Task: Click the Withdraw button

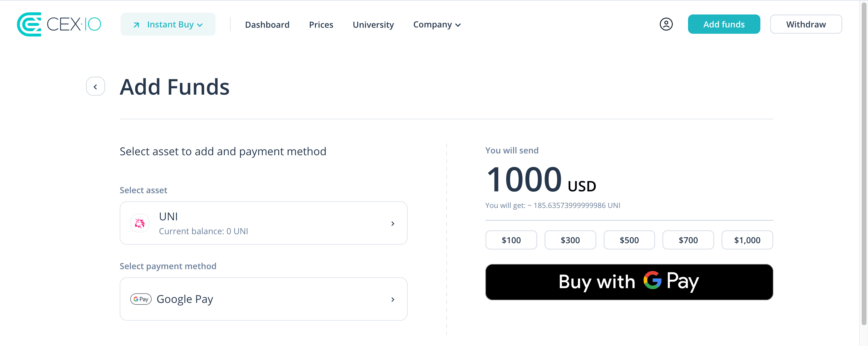Action: click(x=806, y=24)
